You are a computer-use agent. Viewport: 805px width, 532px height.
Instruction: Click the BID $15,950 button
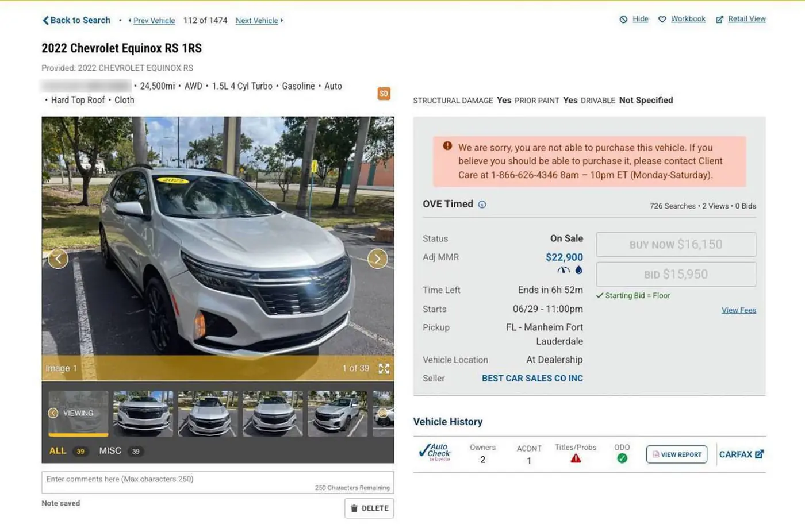coord(676,275)
